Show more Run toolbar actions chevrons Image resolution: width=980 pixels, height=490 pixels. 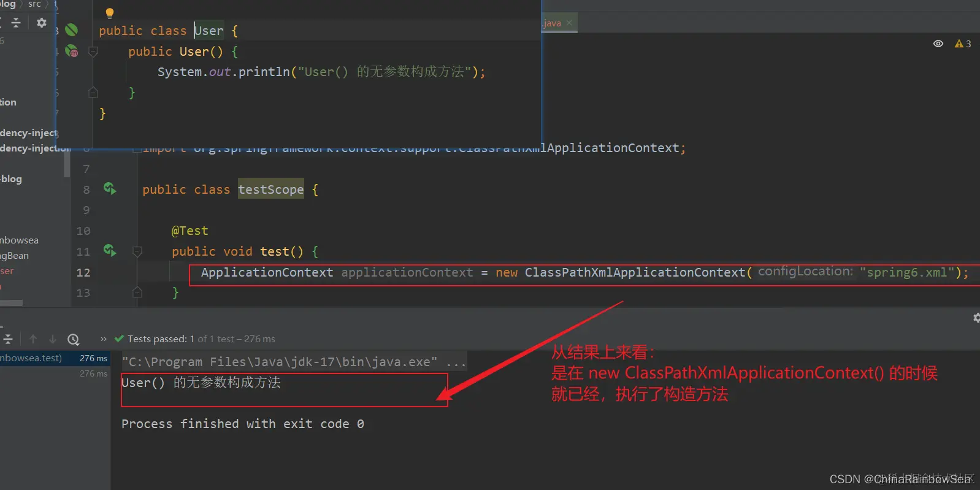(104, 339)
